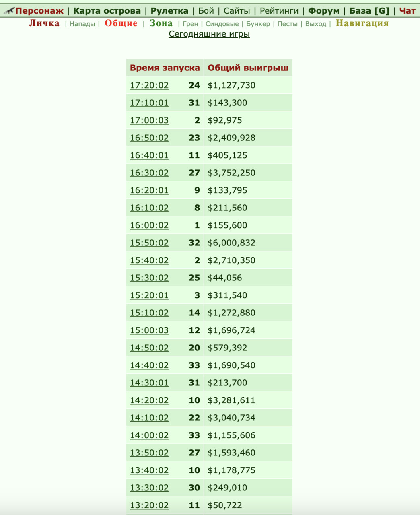Switch to the Общие tab
420x515 pixels.
(121, 23)
